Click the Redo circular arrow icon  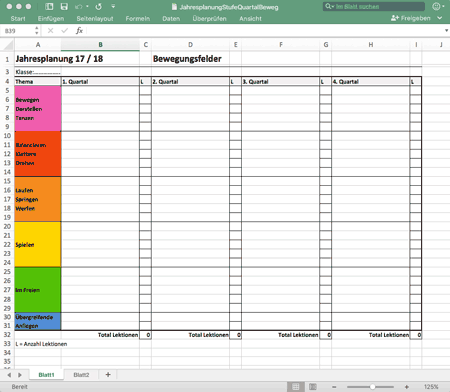click(x=99, y=6)
